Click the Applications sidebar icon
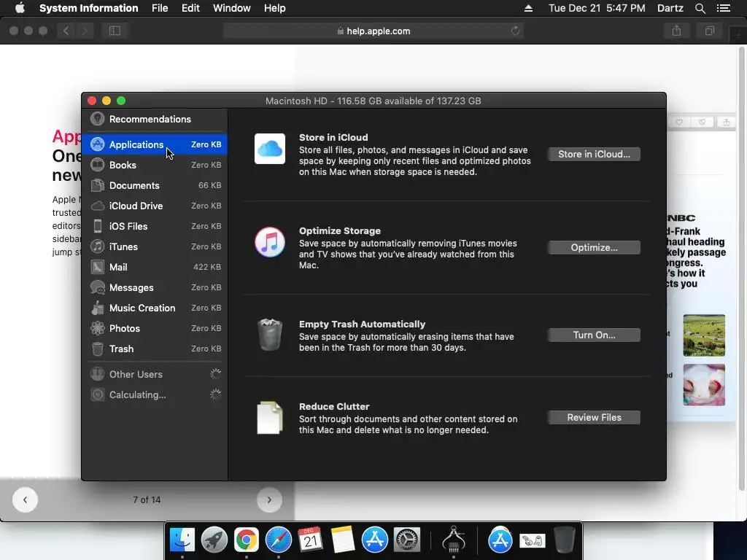Viewport: 747px width, 560px height. [x=97, y=144]
